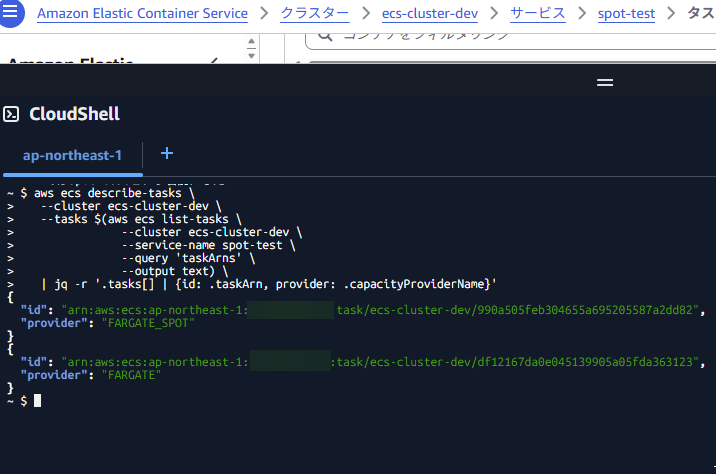Click the task ARN ending 587a2dd82
This screenshot has width=716, height=474.
click(x=380, y=310)
